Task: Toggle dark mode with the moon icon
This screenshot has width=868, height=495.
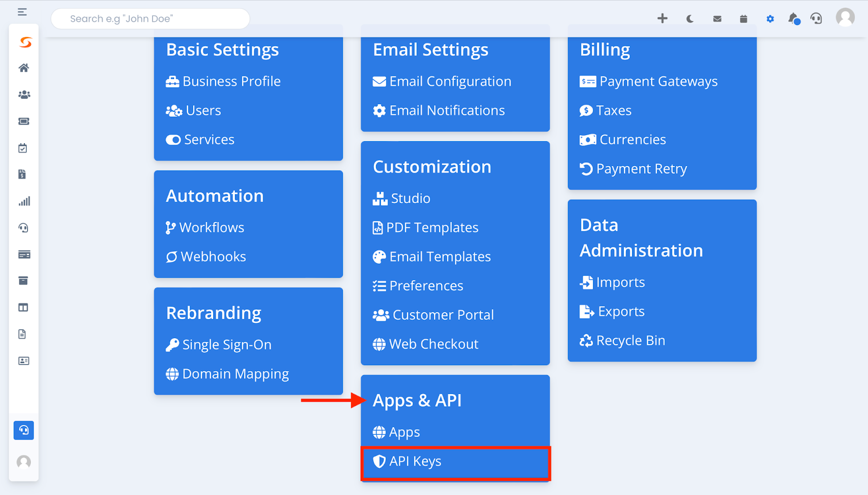Action: (x=690, y=18)
